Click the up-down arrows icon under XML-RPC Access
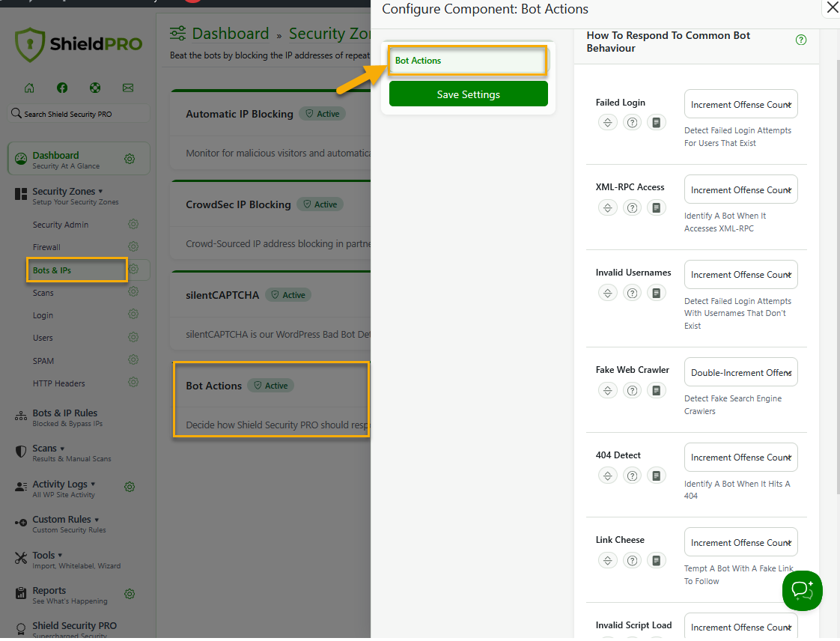Image resolution: width=840 pixels, height=641 pixels. click(607, 208)
